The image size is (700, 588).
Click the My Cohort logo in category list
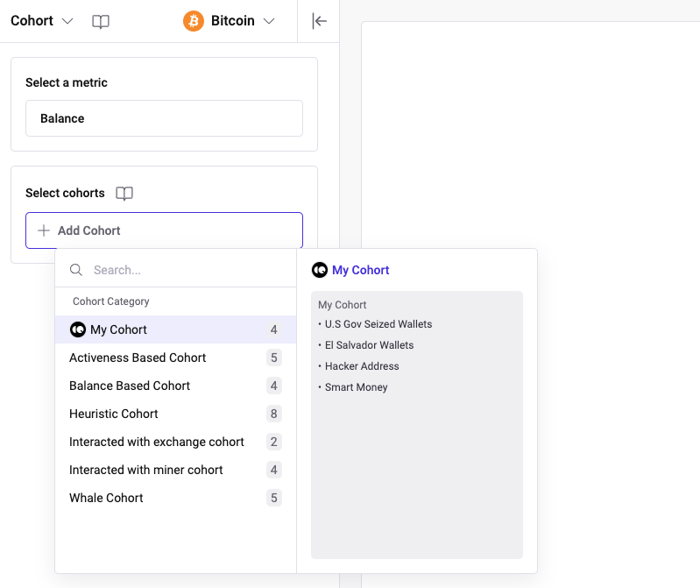pos(77,329)
